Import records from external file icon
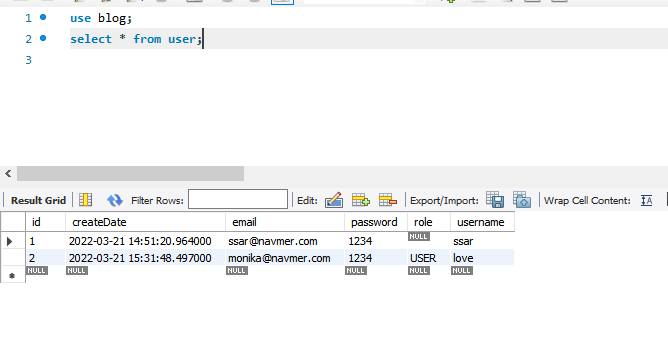The width and height of the screenshot is (668, 361). [x=522, y=200]
